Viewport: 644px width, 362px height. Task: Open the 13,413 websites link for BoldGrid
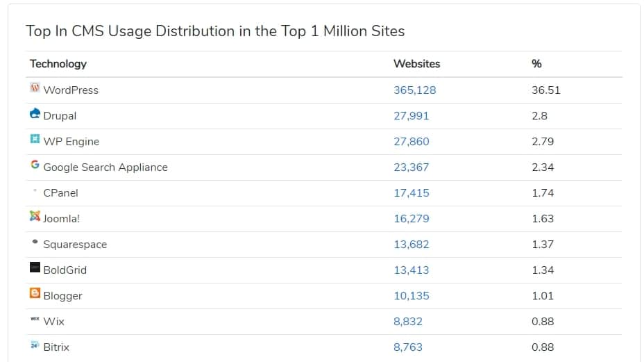click(411, 270)
